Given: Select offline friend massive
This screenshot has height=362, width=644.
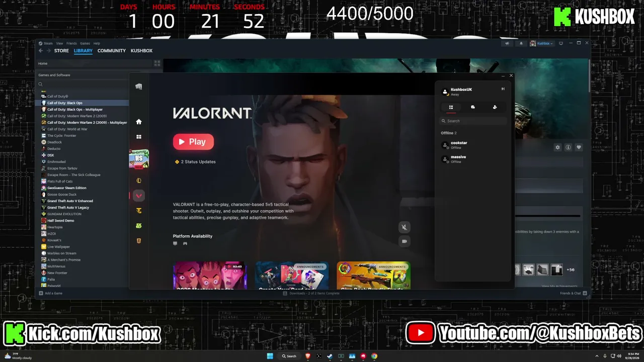Looking at the screenshot, I should [x=473, y=159].
